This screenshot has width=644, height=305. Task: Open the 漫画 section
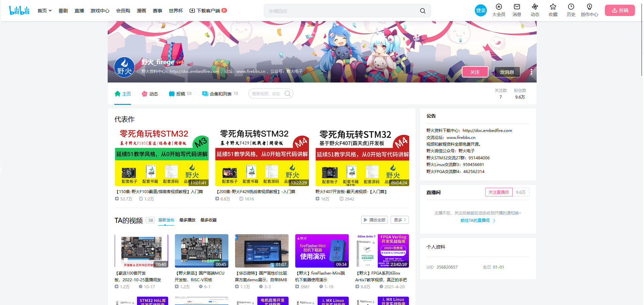[x=141, y=11]
